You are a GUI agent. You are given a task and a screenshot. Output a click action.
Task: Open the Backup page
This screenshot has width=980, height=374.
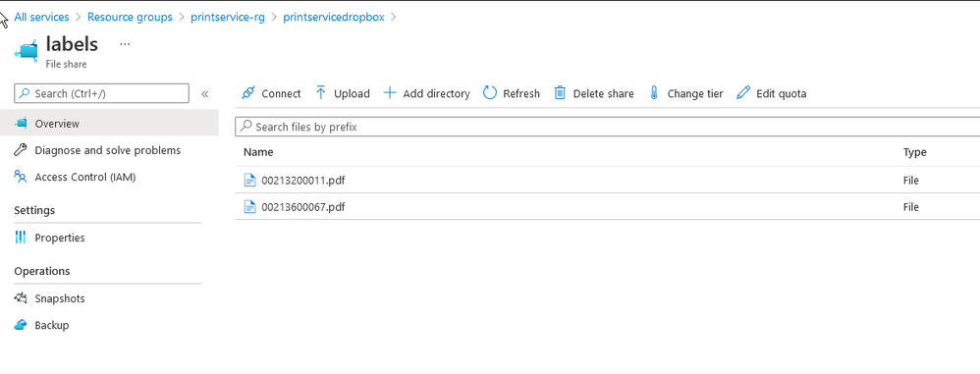(x=52, y=325)
